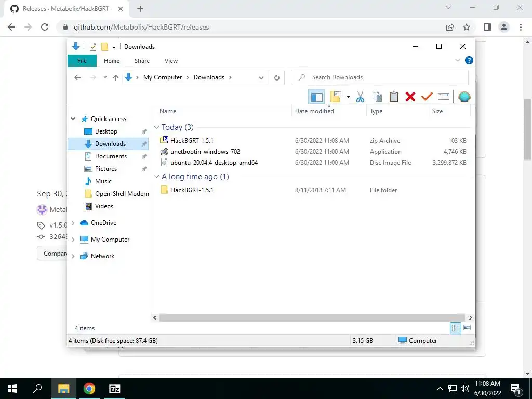Select Music in navigation pane
Screen dimensions: 532x399
pos(103,181)
